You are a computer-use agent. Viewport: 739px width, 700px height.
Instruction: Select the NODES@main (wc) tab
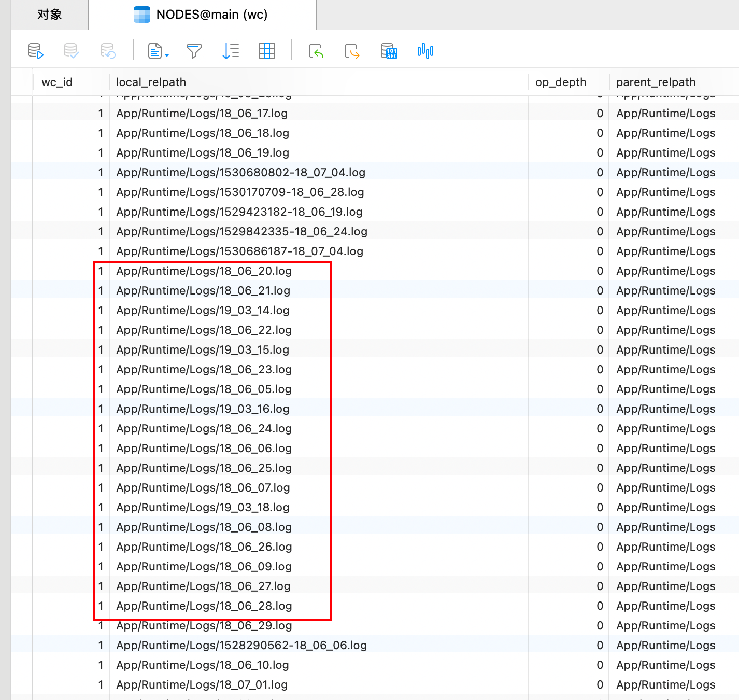202,15
